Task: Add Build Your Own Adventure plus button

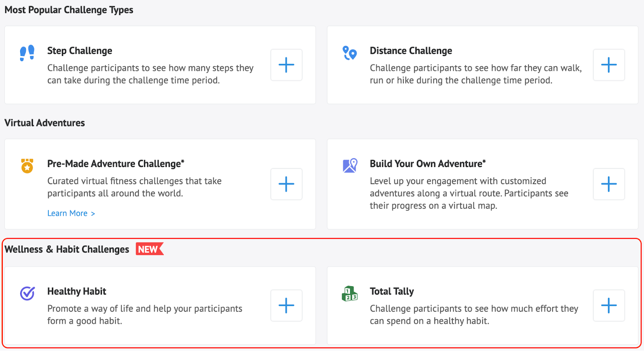Action: (609, 184)
